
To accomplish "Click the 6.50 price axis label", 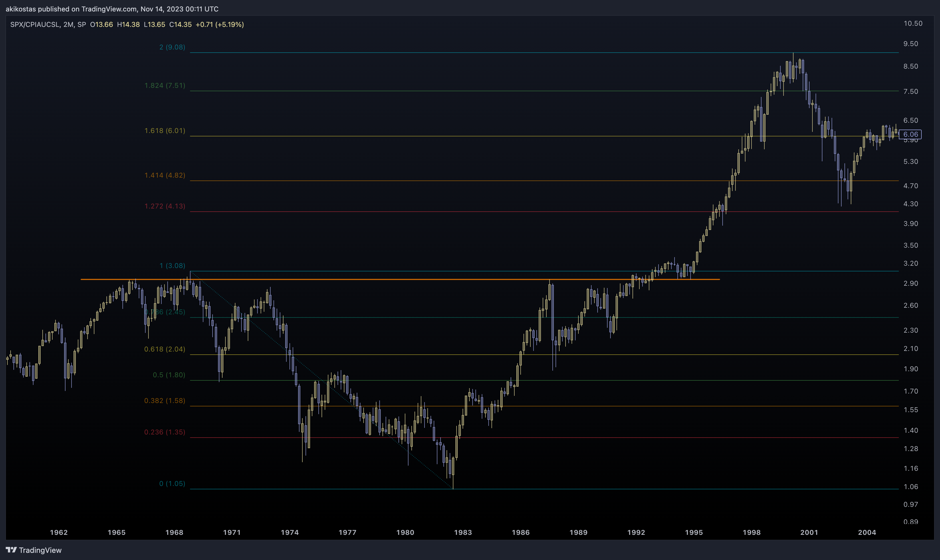I will tap(911, 120).
